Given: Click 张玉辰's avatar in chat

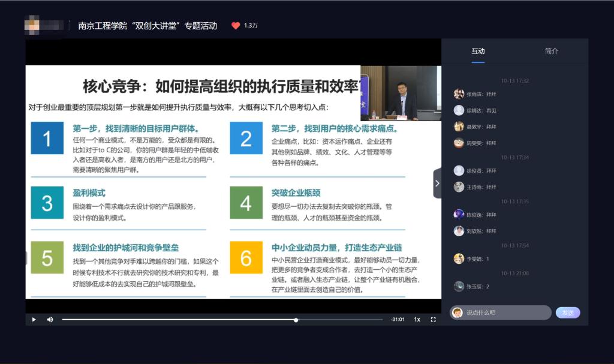Looking at the screenshot, I should [x=459, y=287].
